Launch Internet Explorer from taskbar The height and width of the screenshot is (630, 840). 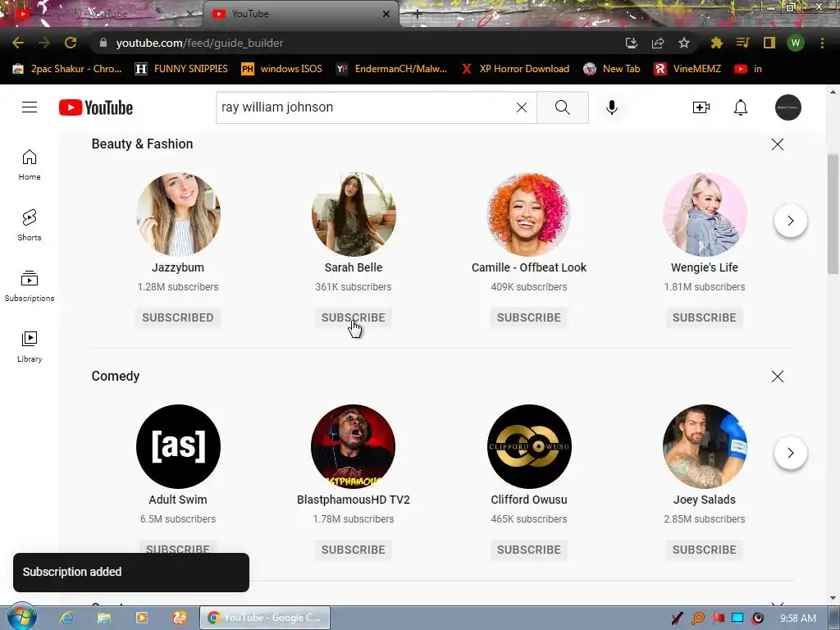pyautogui.click(x=66, y=618)
